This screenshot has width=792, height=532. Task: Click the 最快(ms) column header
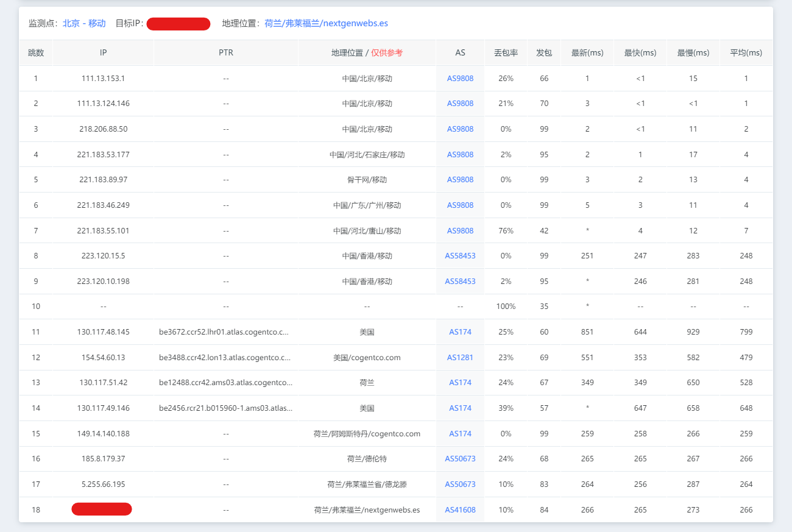[x=640, y=53]
